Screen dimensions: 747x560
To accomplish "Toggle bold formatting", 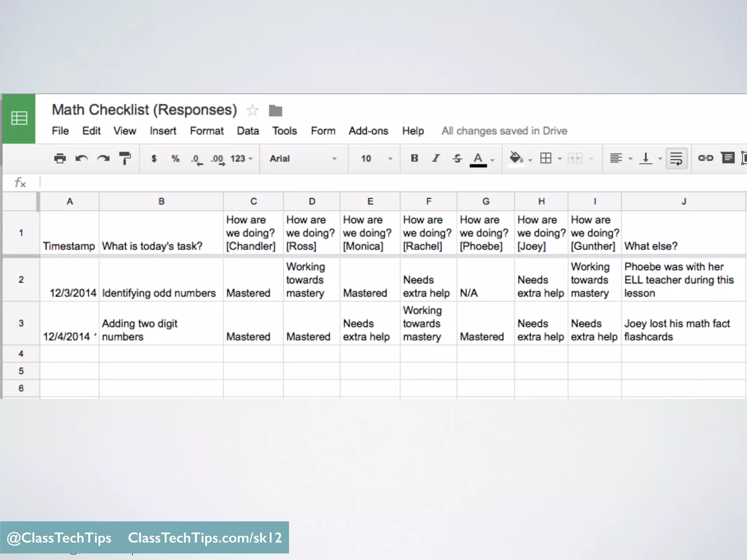I will 414,158.
